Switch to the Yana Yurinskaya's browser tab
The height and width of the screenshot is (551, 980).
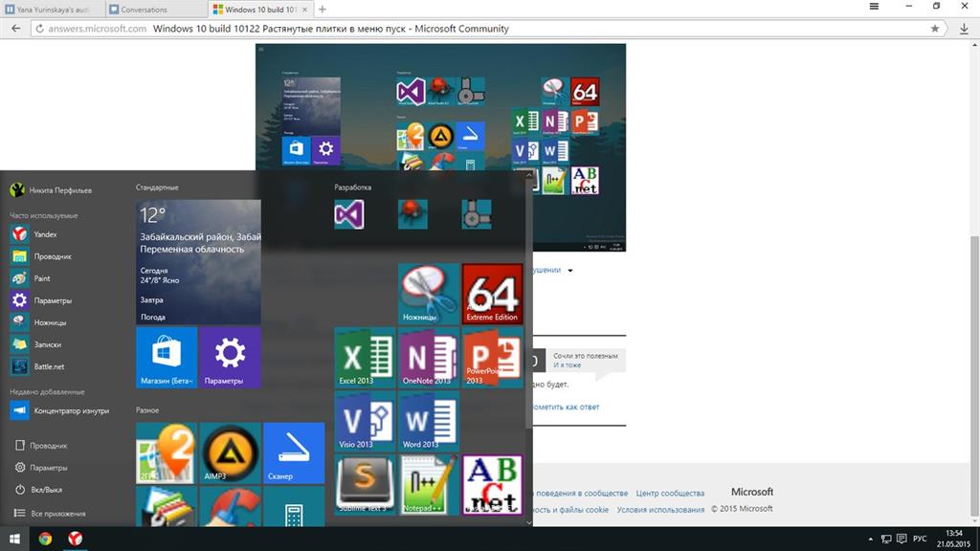tap(53, 10)
